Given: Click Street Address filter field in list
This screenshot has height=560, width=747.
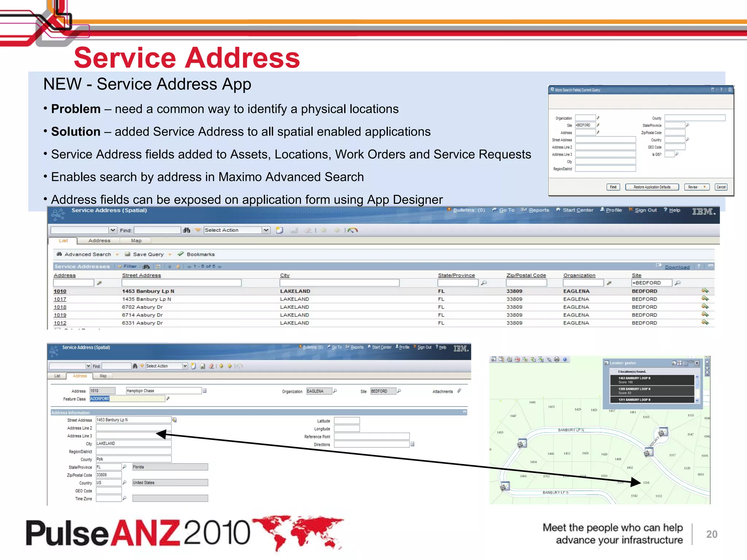Looking at the screenshot, I should 182,283.
